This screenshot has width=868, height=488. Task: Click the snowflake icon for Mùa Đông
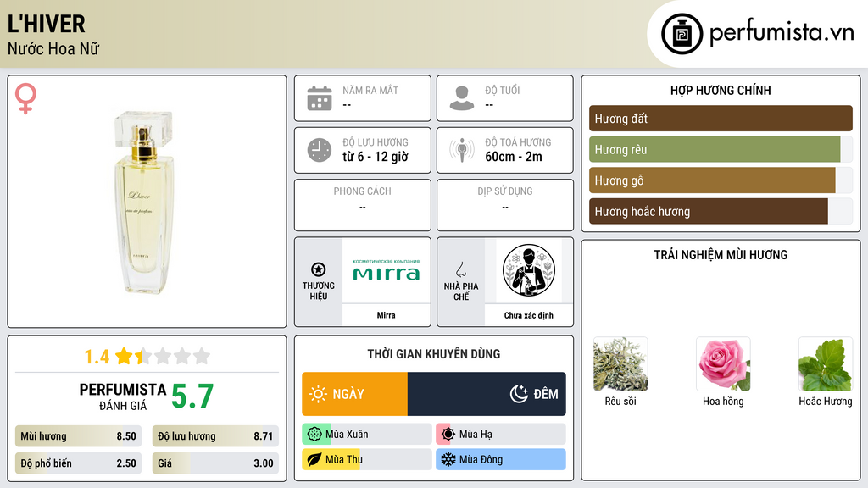click(x=448, y=459)
